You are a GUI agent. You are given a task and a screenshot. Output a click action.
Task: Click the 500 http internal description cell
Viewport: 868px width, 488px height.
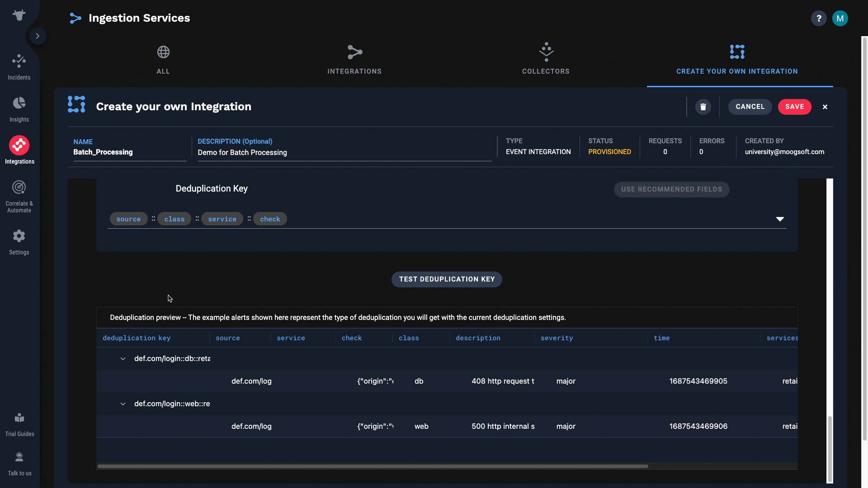pyautogui.click(x=503, y=427)
